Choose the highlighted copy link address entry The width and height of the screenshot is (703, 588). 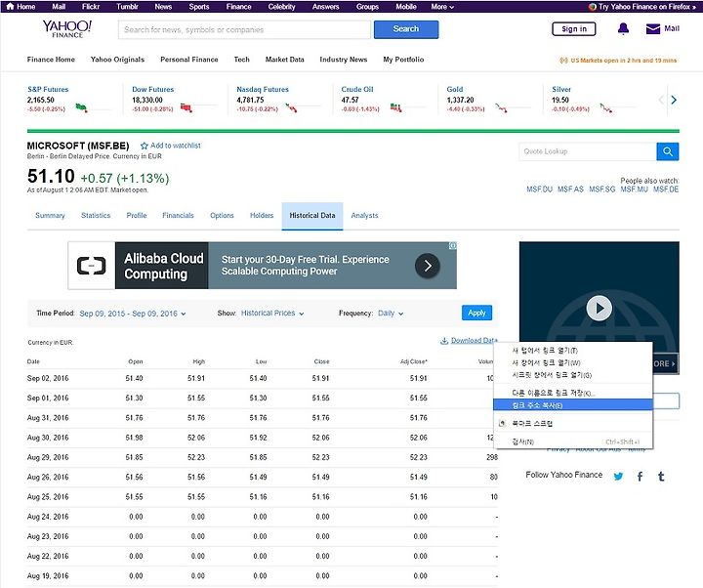point(572,405)
